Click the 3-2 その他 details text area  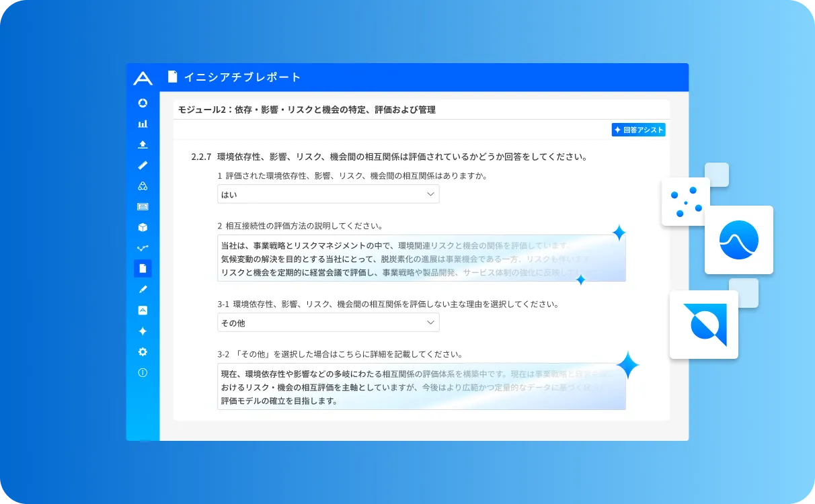pyautogui.click(x=421, y=386)
